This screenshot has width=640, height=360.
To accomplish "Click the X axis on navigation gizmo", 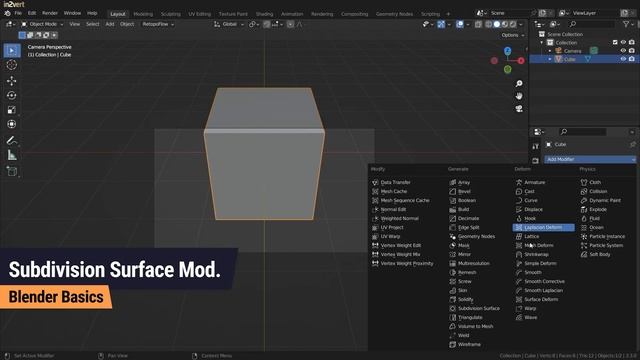I will [521, 60].
